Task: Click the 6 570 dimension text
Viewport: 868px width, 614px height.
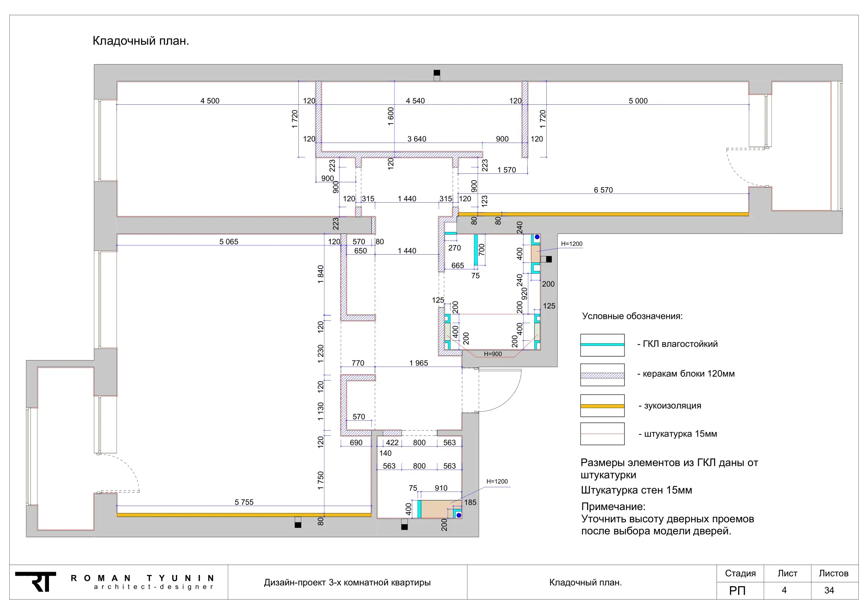Action: (x=603, y=190)
